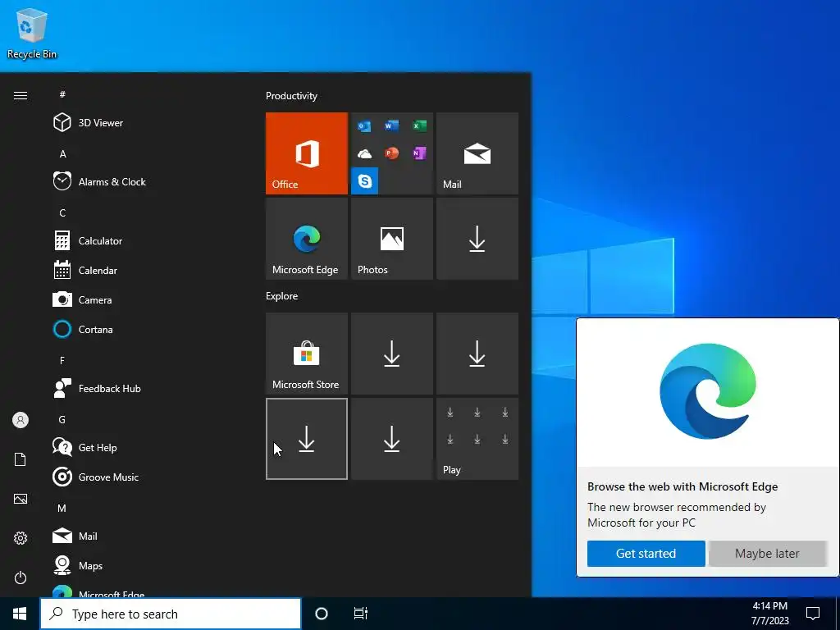Click the Productivity group title
The image size is (840, 630).
point(291,96)
